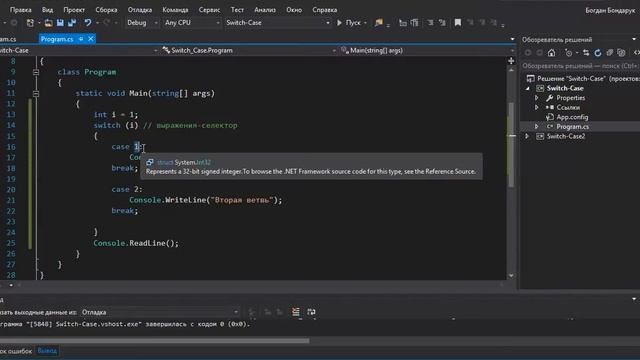Comment out the selected lines icon
Viewport: 640px width, 360px height.
pos(430,23)
